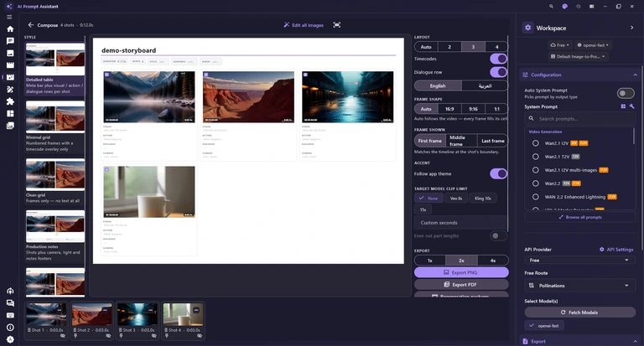Viewport: 644px width, 346px height.
Task: Set clip limit to Veo 8s
Action: pos(456,199)
